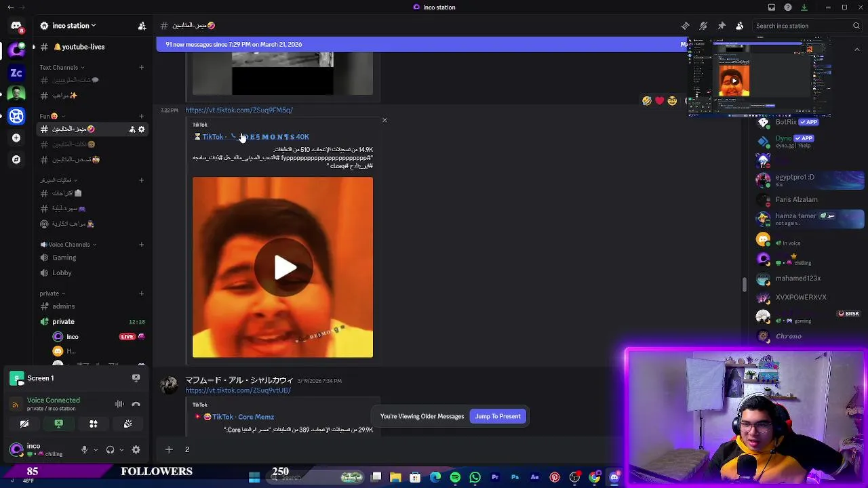Edit channel gear on selected channel

[x=141, y=129]
